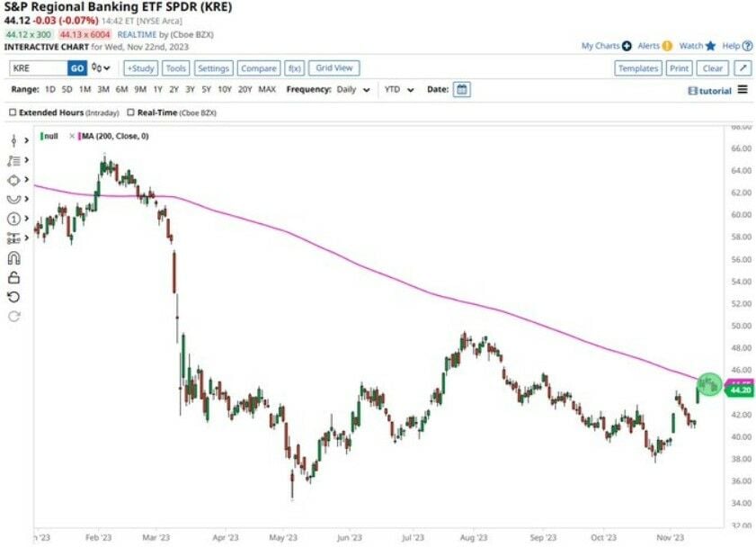Click the Templates button
Screen dimensions: 756x547
click(x=639, y=68)
